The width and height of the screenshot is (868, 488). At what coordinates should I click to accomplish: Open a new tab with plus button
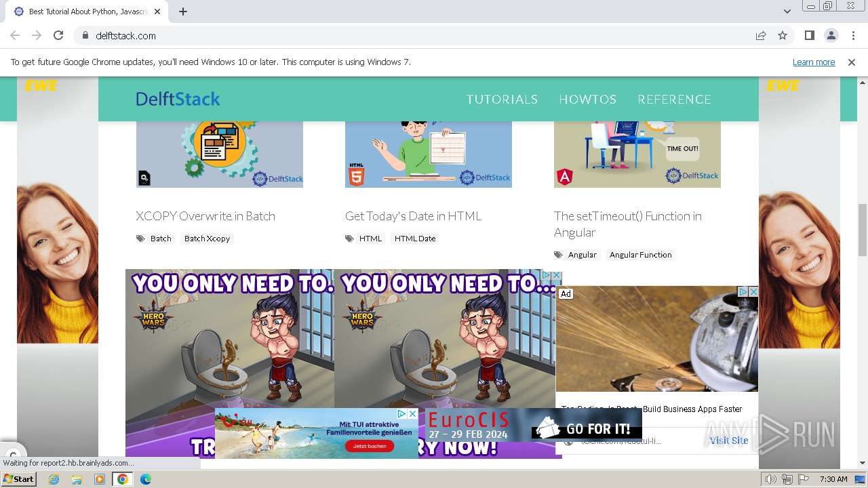tap(183, 12)
